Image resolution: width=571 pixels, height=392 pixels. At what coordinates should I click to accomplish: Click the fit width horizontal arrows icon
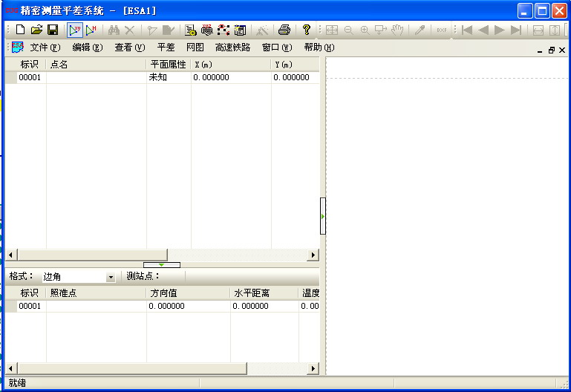[538, 30]
